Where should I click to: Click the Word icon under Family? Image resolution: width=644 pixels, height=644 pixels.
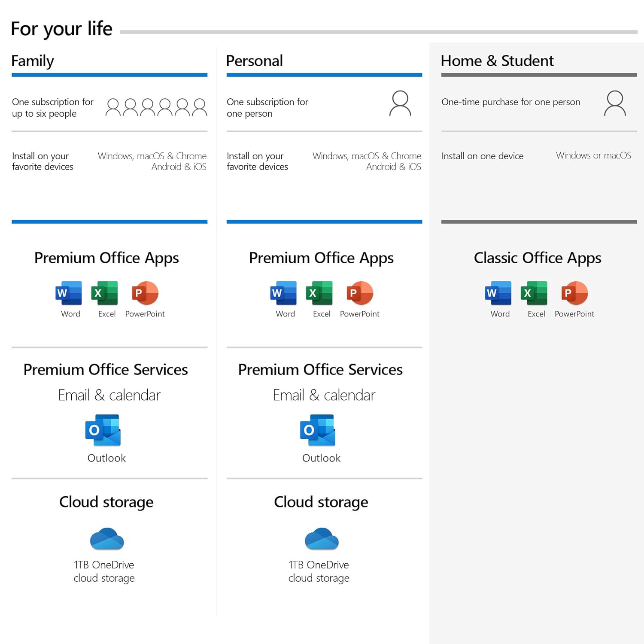click(x=69, y=293)
